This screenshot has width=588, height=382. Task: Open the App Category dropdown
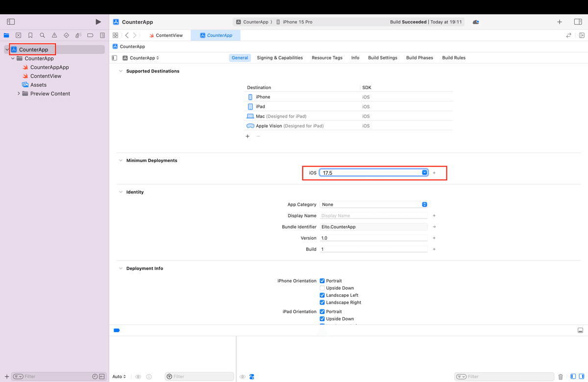(x=374, y=205)
